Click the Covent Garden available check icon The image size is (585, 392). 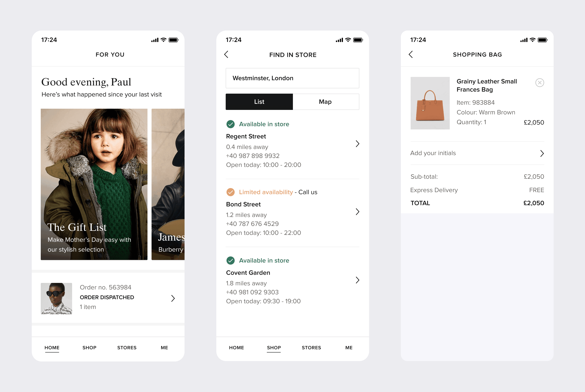230,261
